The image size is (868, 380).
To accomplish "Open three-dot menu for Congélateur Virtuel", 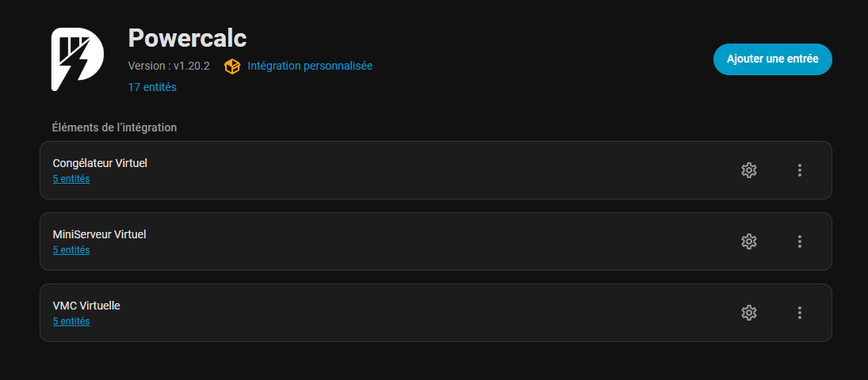I will pos(800,170).
